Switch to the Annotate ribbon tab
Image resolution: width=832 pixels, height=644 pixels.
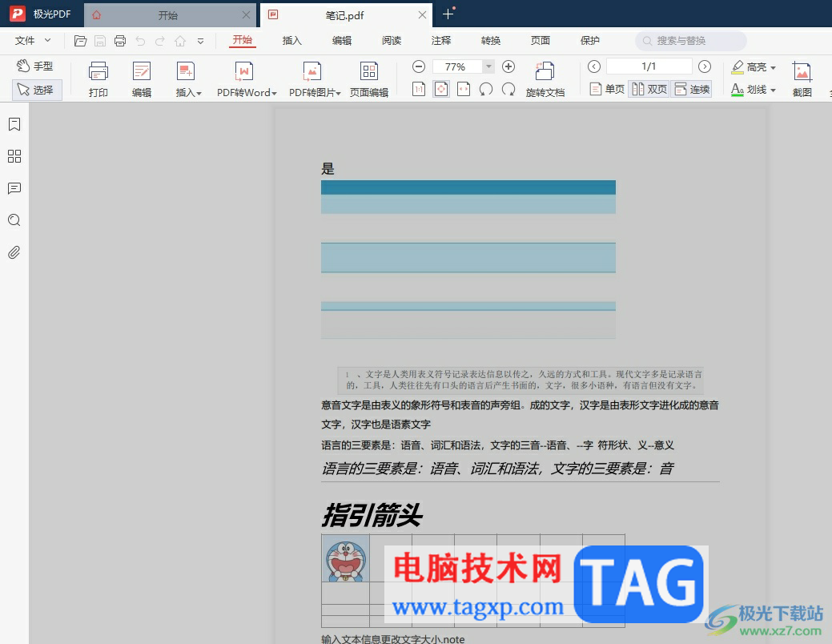[441, 40]
